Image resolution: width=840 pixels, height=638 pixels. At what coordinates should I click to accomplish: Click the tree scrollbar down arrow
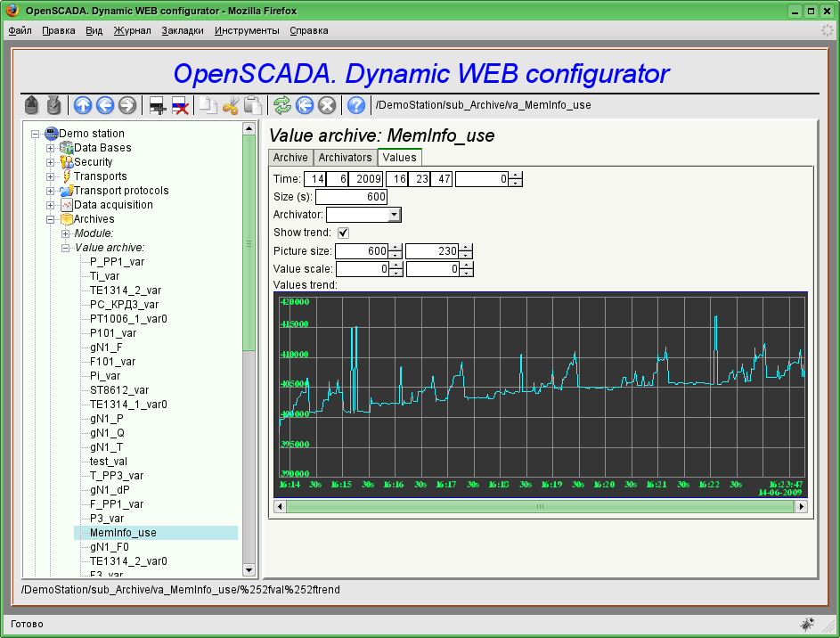pyautogui.click(x=249, y=569)
